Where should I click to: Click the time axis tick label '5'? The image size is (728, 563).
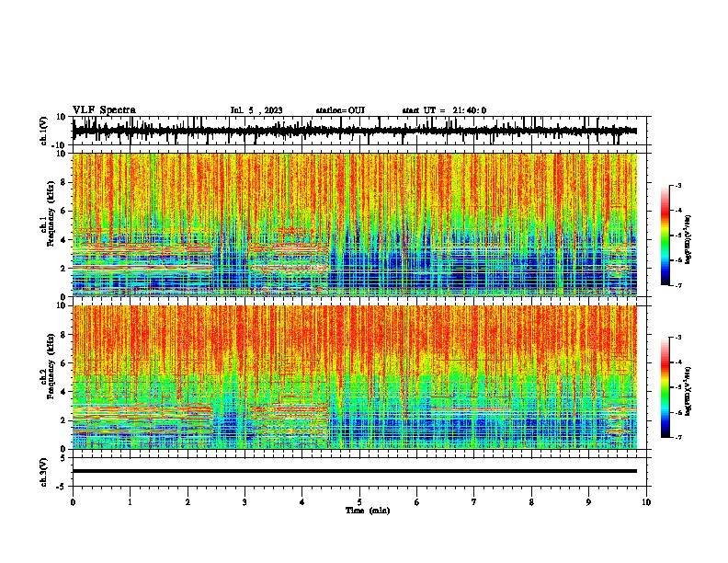[x=359, y=502]
